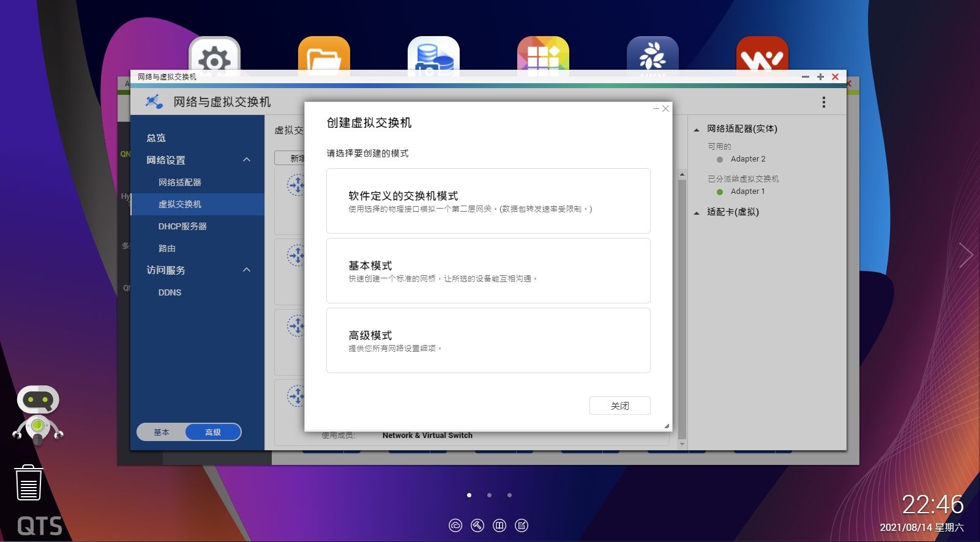Select Adapter 2 in available adapters

coord(747,159)
